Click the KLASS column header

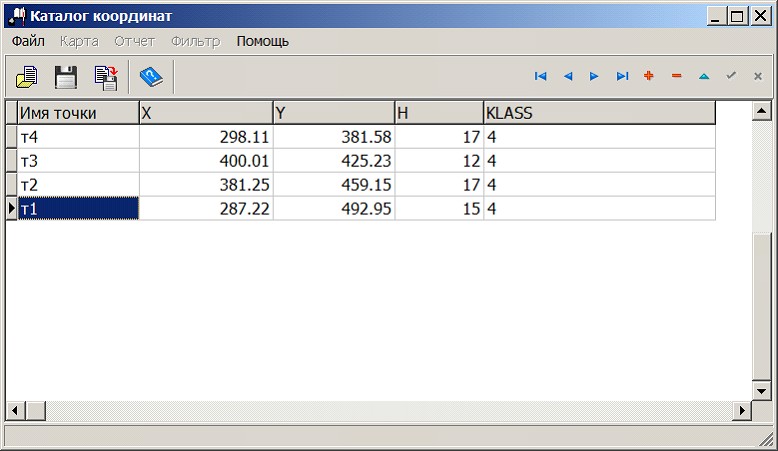pyautogui.click(x=599, y=113)
